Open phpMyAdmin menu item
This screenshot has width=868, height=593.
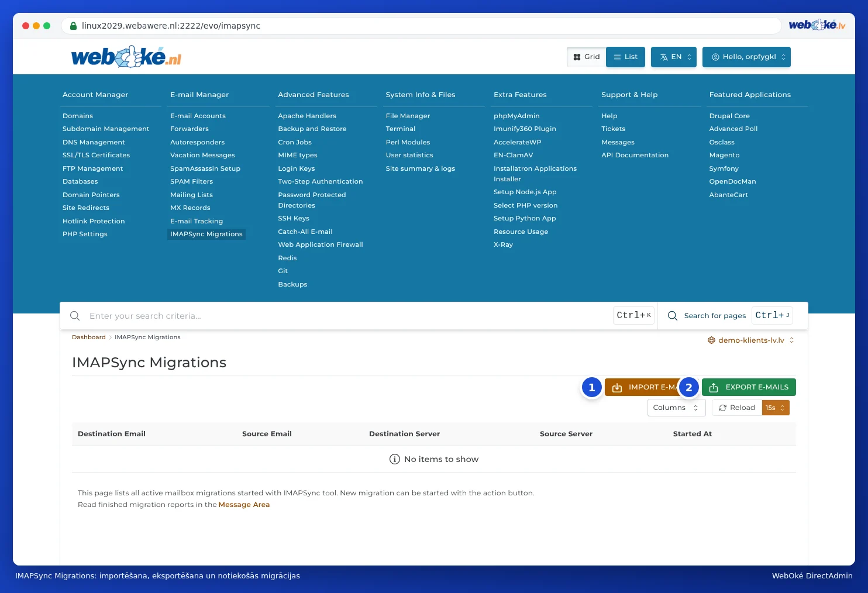click(516, 116)
